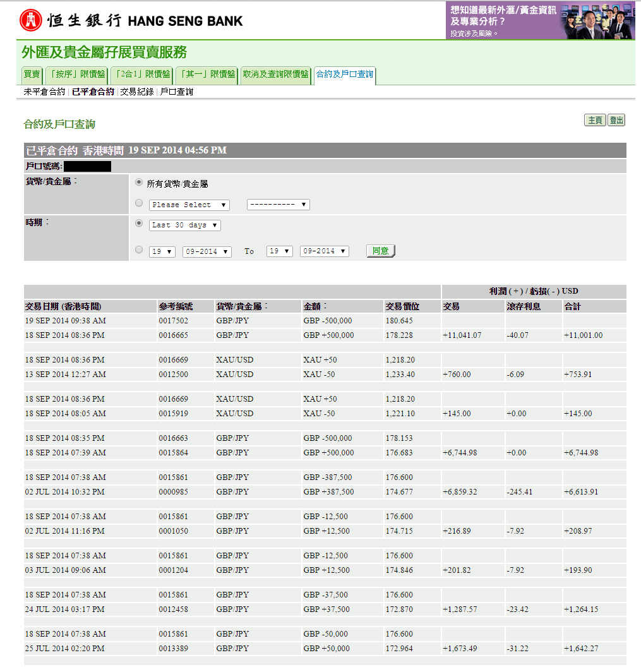Open the forex info promotional banner

point(539,20)
